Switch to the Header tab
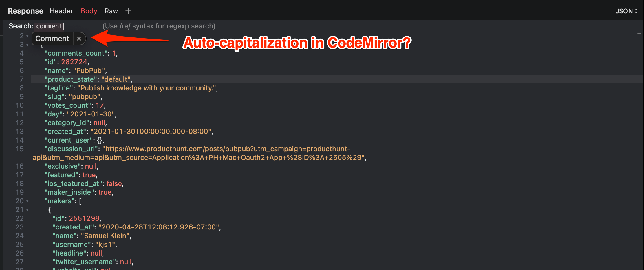644x270 pixels. 61,11
